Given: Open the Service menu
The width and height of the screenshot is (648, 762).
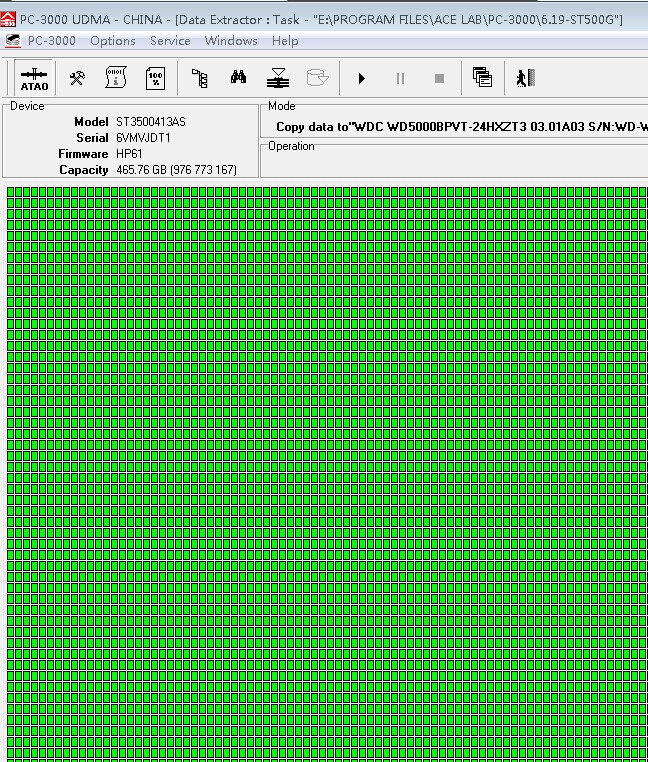Looking at the screenshot, I should 170,41.
